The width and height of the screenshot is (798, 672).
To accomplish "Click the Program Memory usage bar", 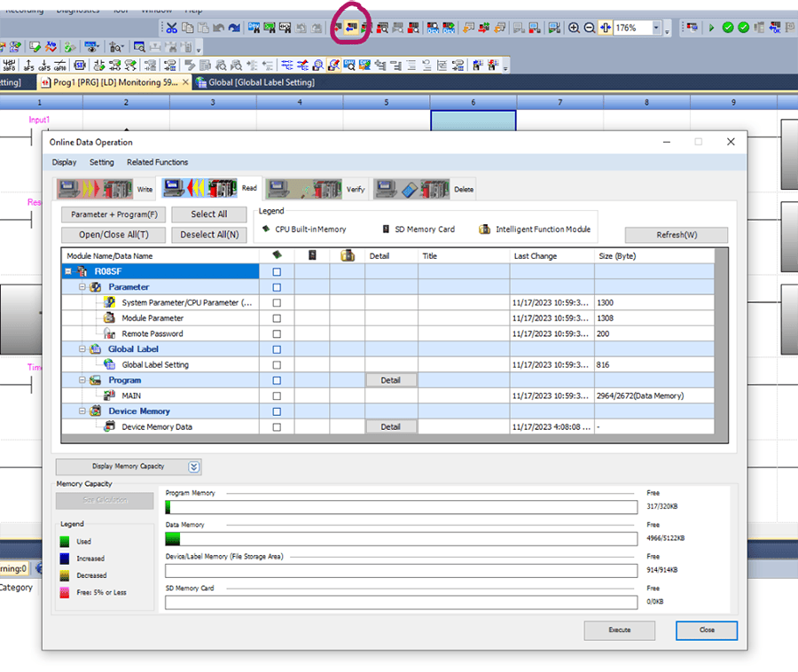I will click(401, 507).
